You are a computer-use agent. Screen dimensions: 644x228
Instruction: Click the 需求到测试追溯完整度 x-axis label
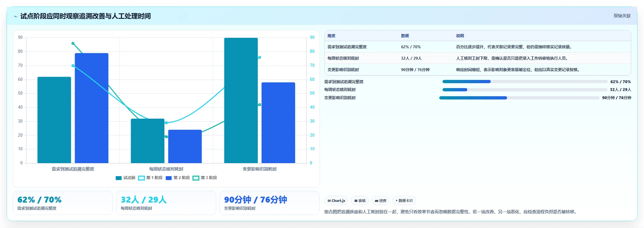(73, 169)
